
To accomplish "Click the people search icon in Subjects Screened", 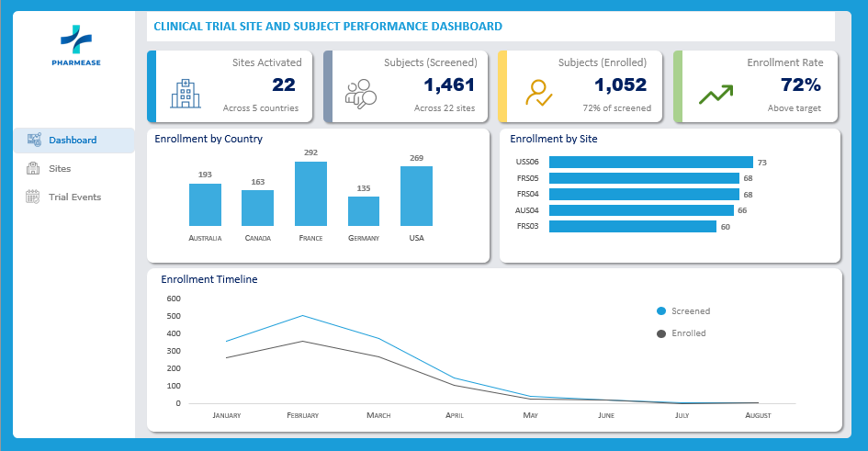I will 360,94.
